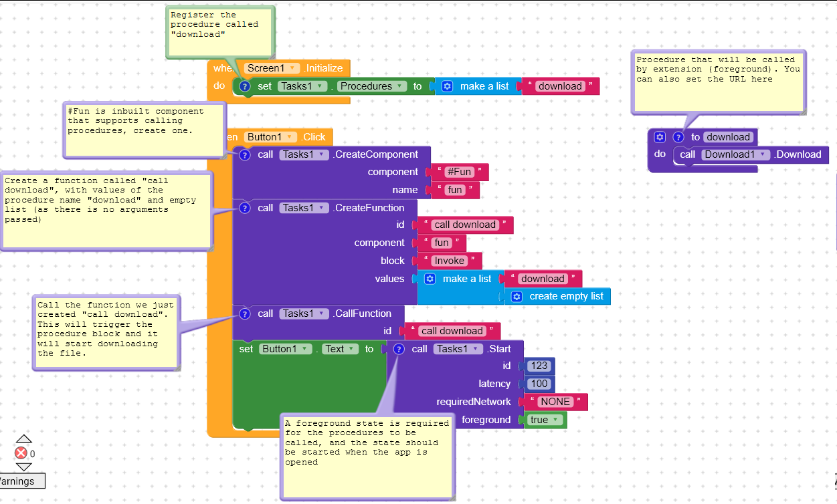Toggle comment icon on CreateFunction block

(245, 208)
